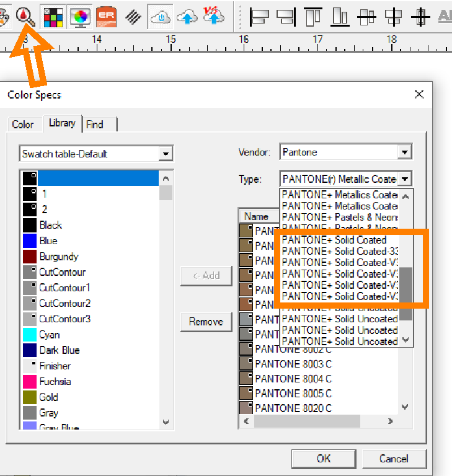
Task: Select the Gray swatch
Action: pos(91,413)
